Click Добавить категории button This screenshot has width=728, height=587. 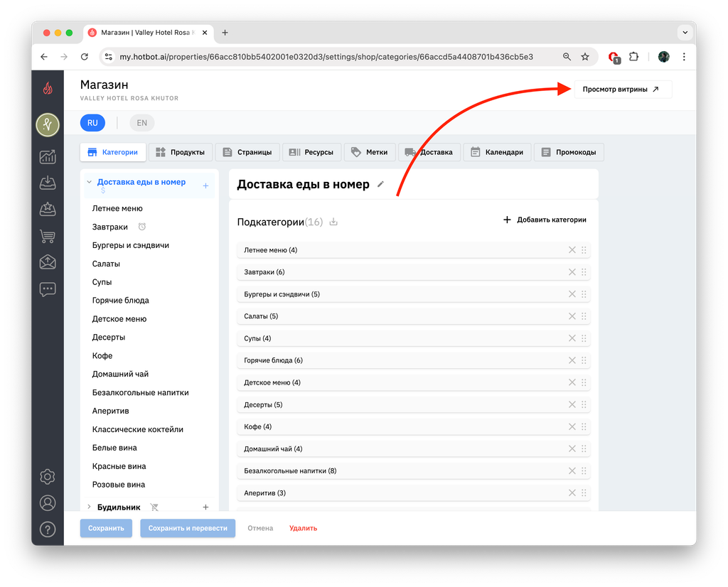545,220
